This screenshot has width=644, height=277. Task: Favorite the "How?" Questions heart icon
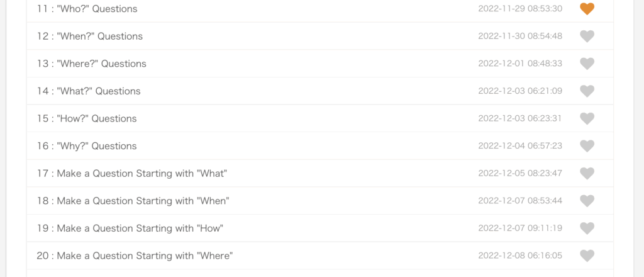point(587,118)
